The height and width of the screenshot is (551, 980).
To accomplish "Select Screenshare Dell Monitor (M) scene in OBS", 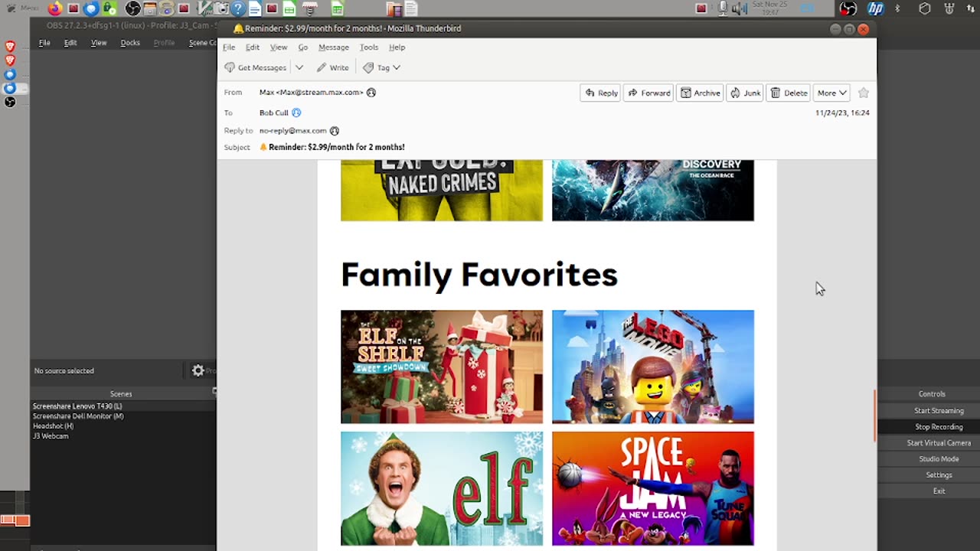I will pyautogui.click(x=122, y=416).
